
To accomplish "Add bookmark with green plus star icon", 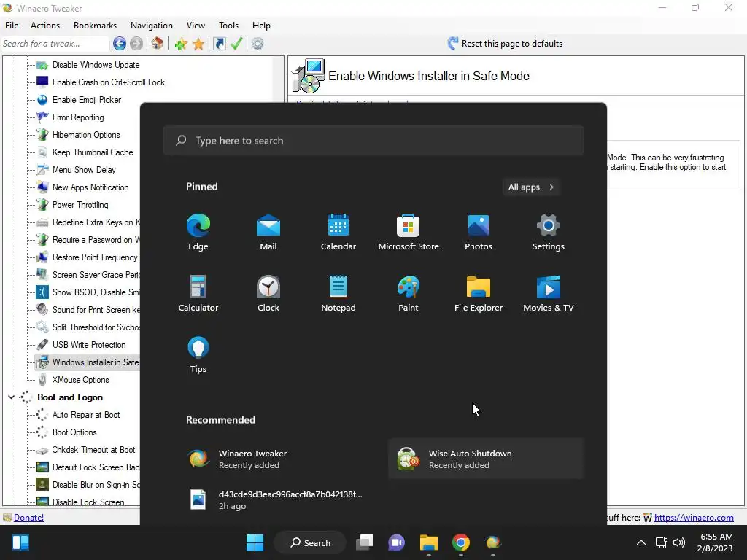I will pyautogui.click(x=181, y=44).
